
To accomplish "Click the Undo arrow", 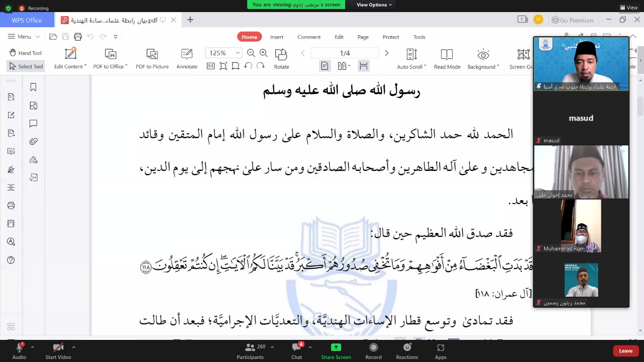I will click(91, 37).
